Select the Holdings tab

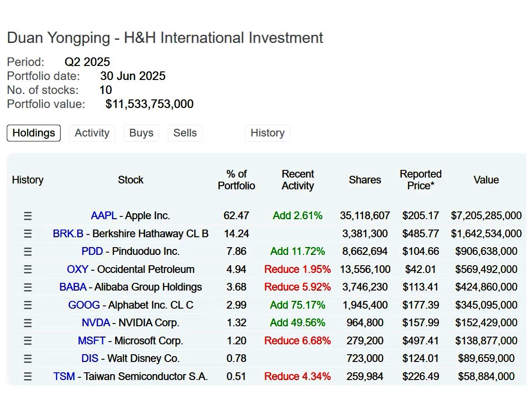[33, 133]
